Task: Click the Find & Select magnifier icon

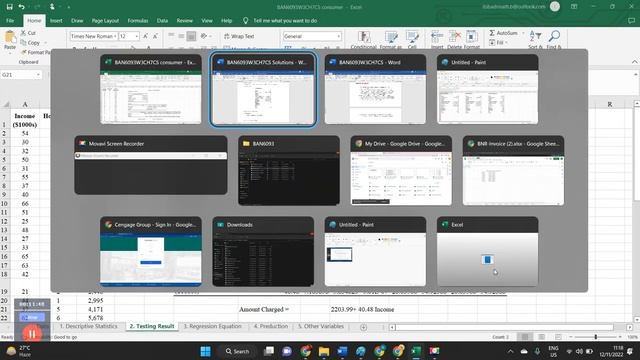Action: [554, 36]
